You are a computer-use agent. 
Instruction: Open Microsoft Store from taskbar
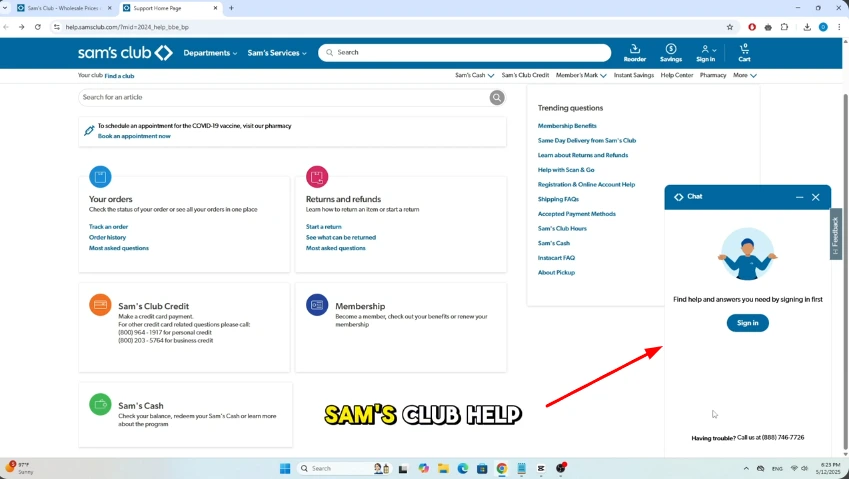click(x=482, y=468)
